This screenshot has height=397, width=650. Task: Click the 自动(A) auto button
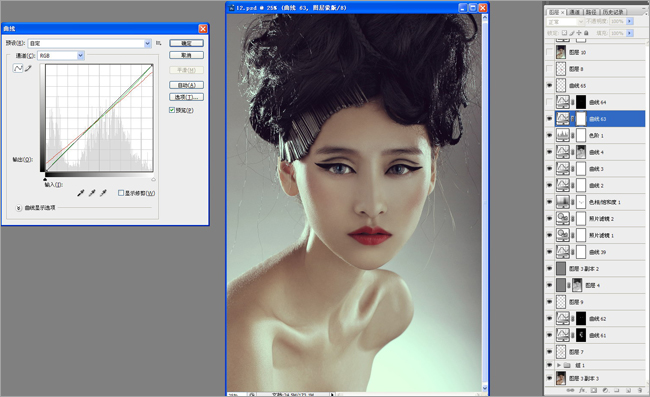click(x=187, y=85)
